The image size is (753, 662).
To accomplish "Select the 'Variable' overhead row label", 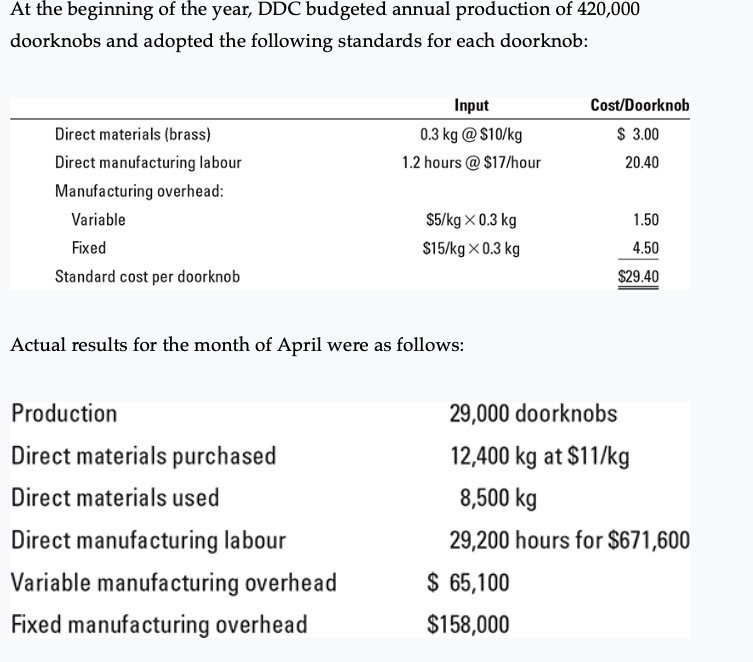I will click(98, 219).
